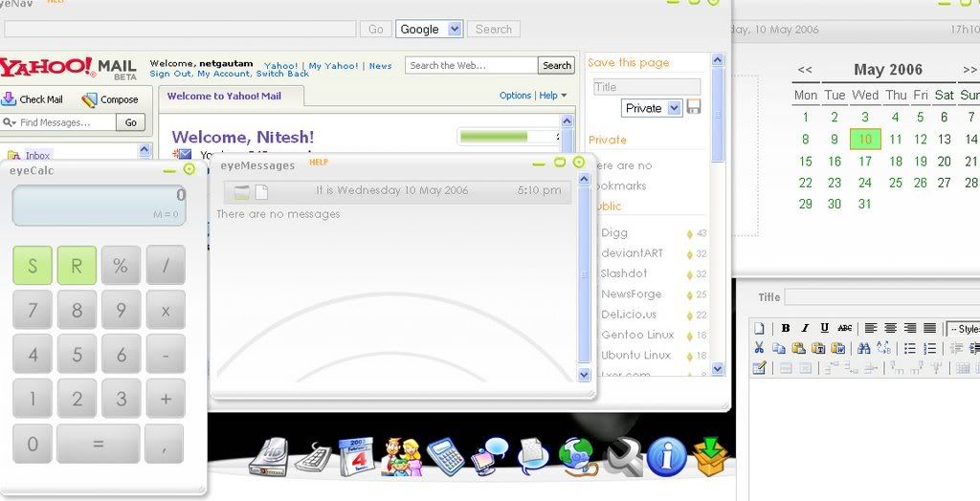The image size is (980, 501).
Task: Click the save bookmark floppy disk icon
Action: click(x=693, y=107)
